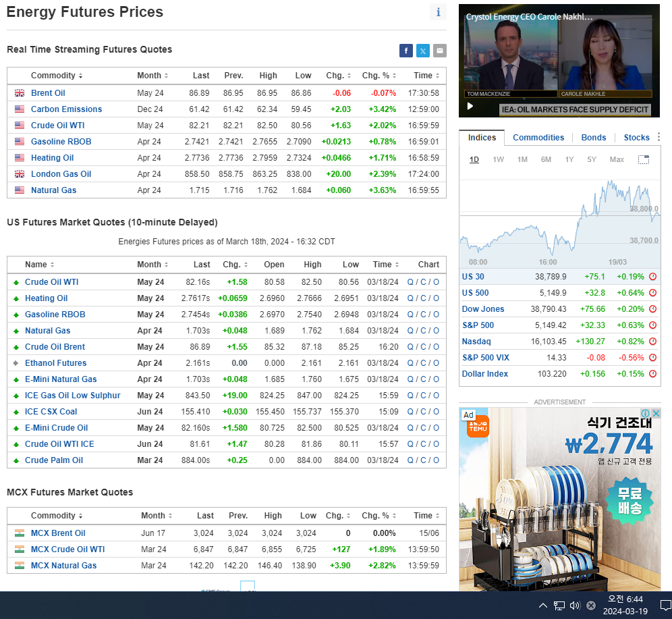Select the Max chart timeframe
This screenshot has height=619, width=672.
(x=617, y=159)
